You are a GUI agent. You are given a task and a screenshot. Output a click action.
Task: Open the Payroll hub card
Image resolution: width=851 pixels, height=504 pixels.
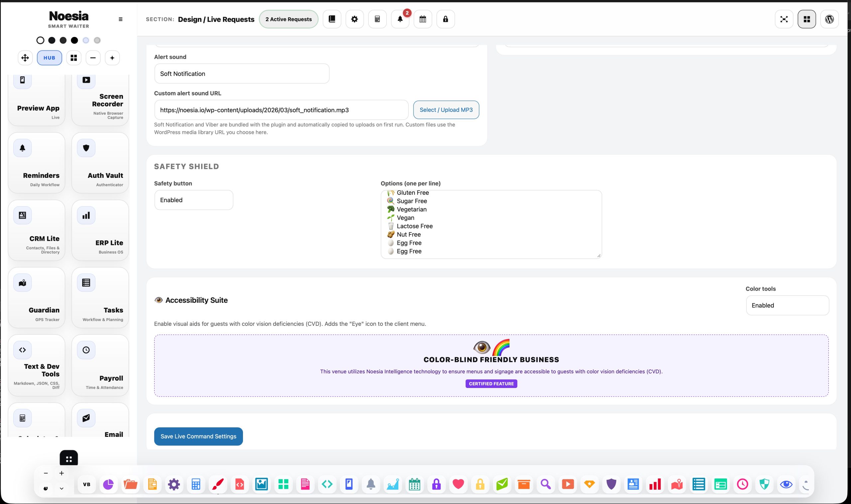100,365
